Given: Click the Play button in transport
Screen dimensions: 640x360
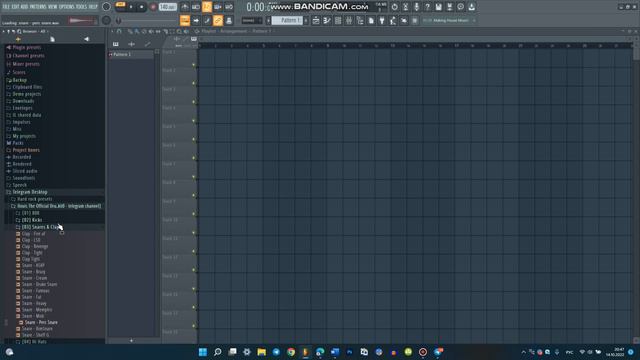Looking at the screenshot, I should (x=131, y=7).
